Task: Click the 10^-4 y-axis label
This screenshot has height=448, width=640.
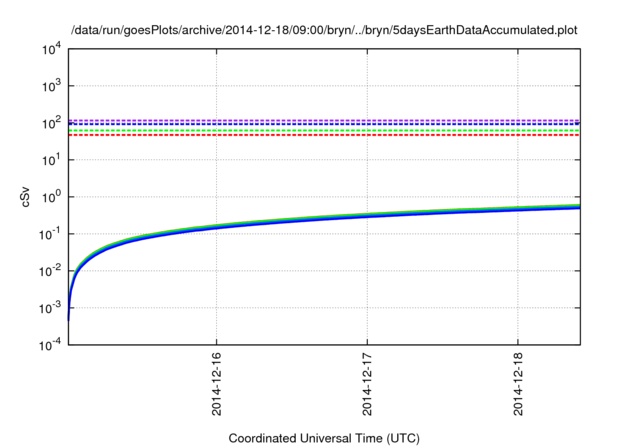Action: click(x=49, y=345)
